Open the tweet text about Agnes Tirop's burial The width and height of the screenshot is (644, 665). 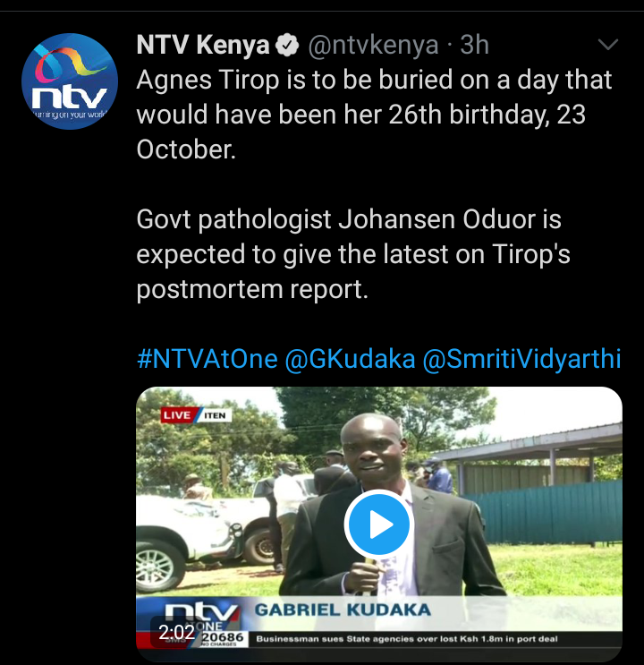click(374, 115)
